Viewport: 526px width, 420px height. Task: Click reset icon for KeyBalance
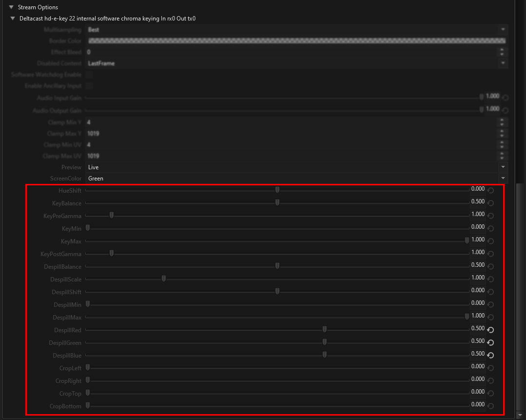point(491,203)
